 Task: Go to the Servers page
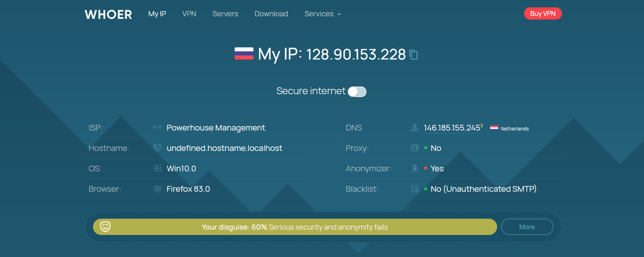(x=225, y=14)
